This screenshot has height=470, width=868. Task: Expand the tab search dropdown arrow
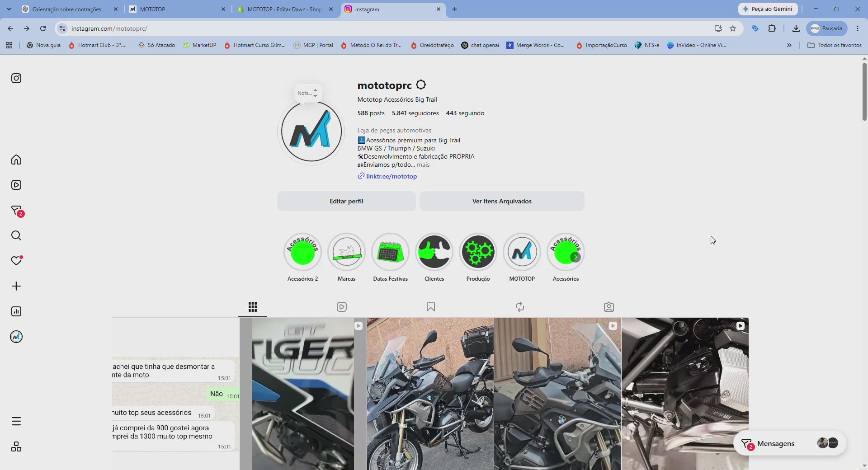point(9,9)
